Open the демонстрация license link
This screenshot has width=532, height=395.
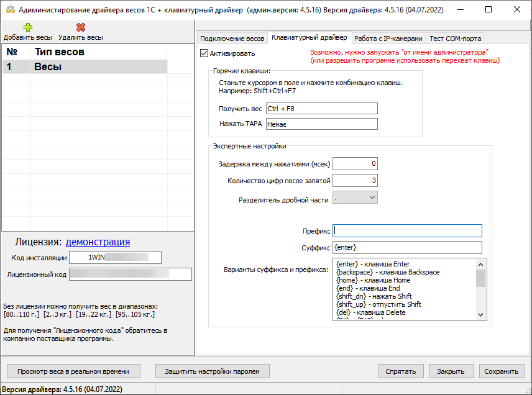pyautogui.click(x=98, y=242)
